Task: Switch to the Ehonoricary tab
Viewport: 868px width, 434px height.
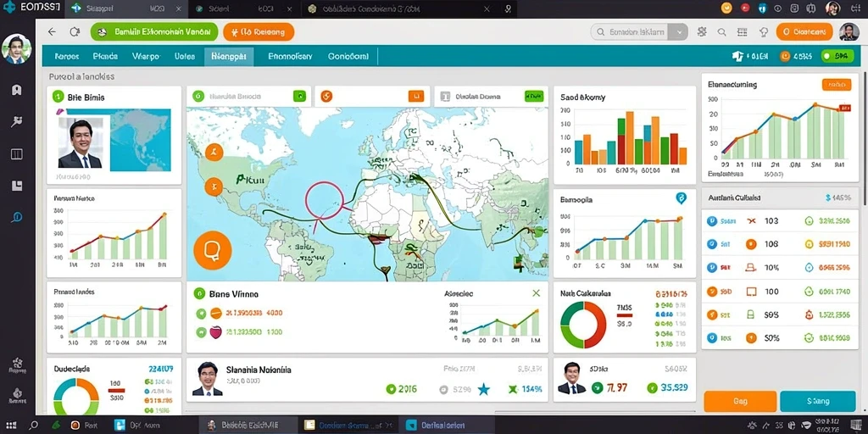Action: 290,57
